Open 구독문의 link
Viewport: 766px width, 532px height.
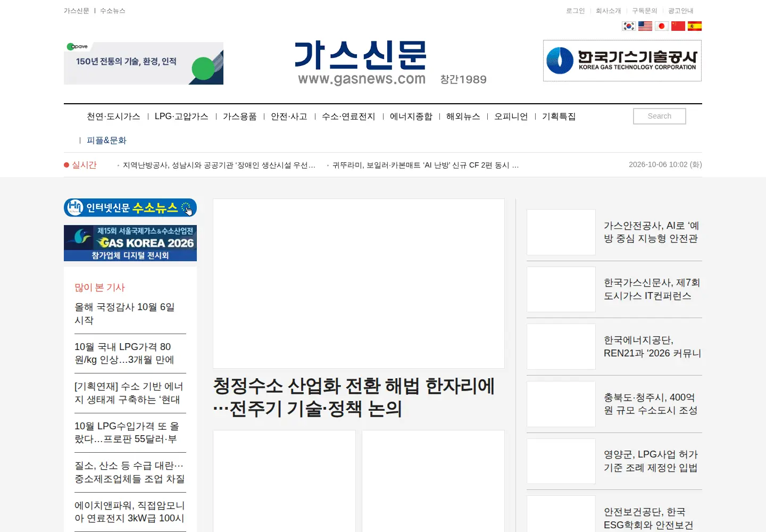point(645,11)
